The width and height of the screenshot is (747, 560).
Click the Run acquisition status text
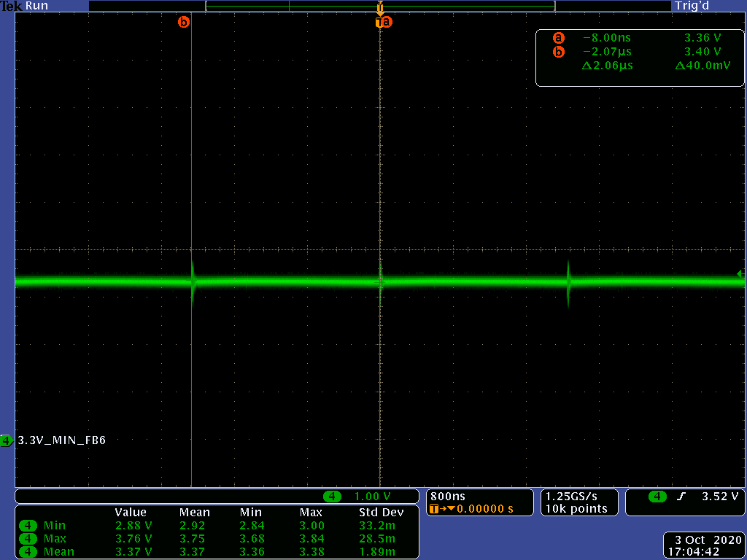(x=36, y=6)
